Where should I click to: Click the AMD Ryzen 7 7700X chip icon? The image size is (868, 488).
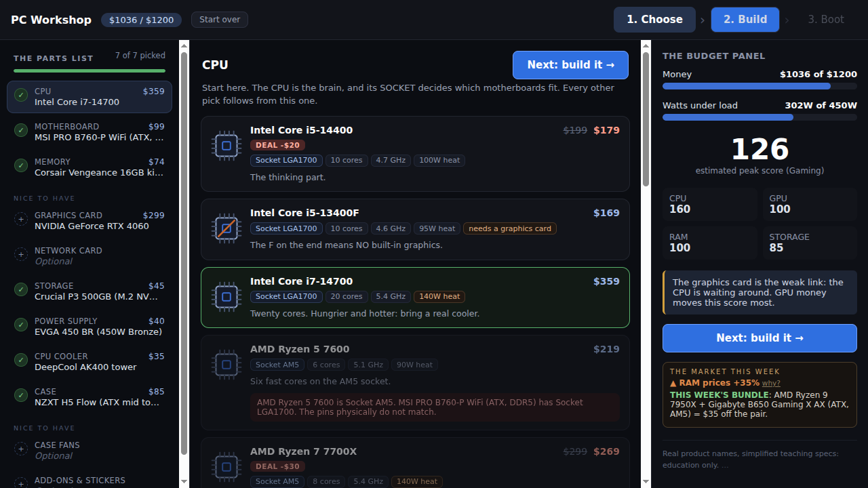pyautogui.click(x=226, y=467)
